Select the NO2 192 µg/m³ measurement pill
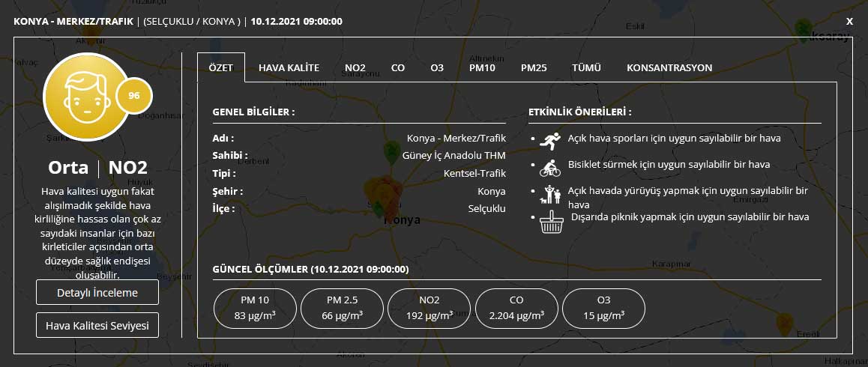The width and height of the screenshot is (868, 367). pos(430,308)
